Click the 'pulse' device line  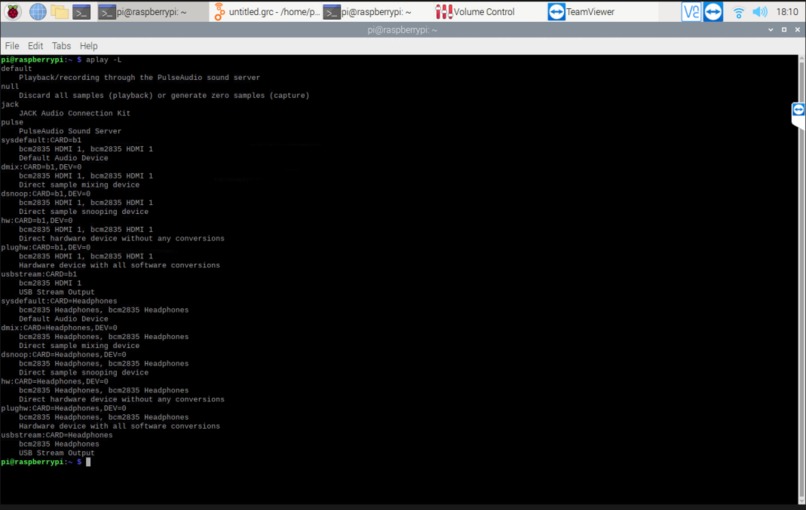pos(12,122)
